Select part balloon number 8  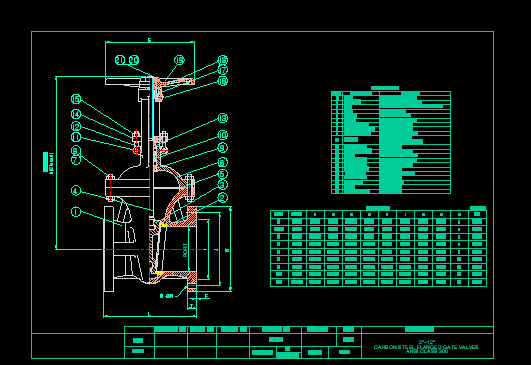click(x=76, y=150)
